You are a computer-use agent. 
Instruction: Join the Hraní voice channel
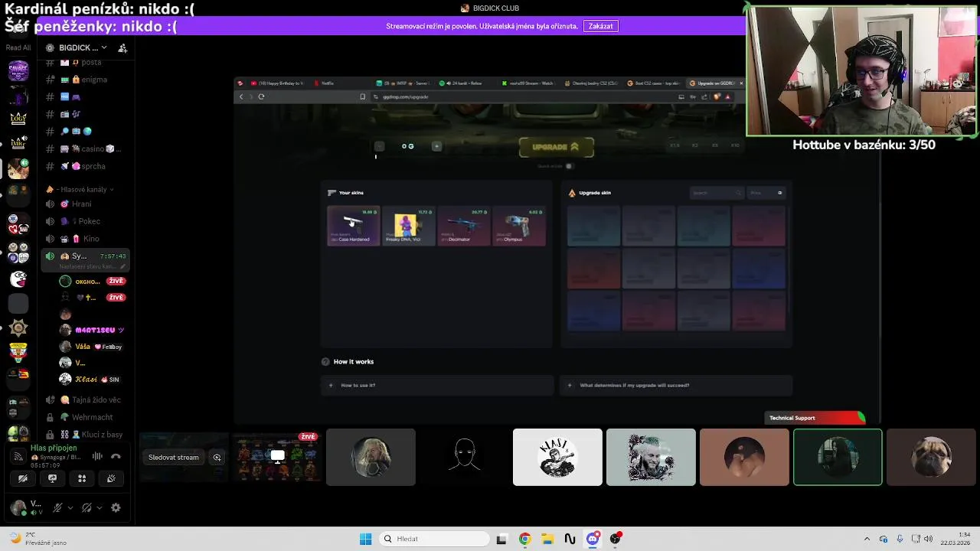(86, 204)
